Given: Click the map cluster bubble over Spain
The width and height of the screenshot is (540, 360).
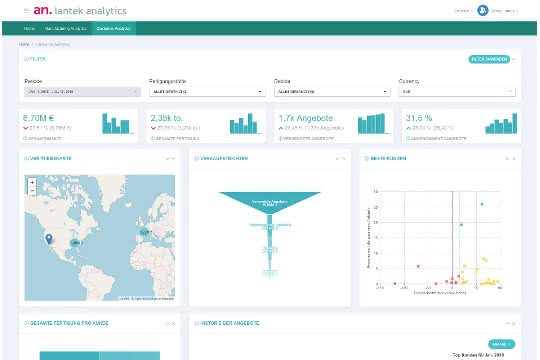Looking at the screenshot, I should coord(145,233).
